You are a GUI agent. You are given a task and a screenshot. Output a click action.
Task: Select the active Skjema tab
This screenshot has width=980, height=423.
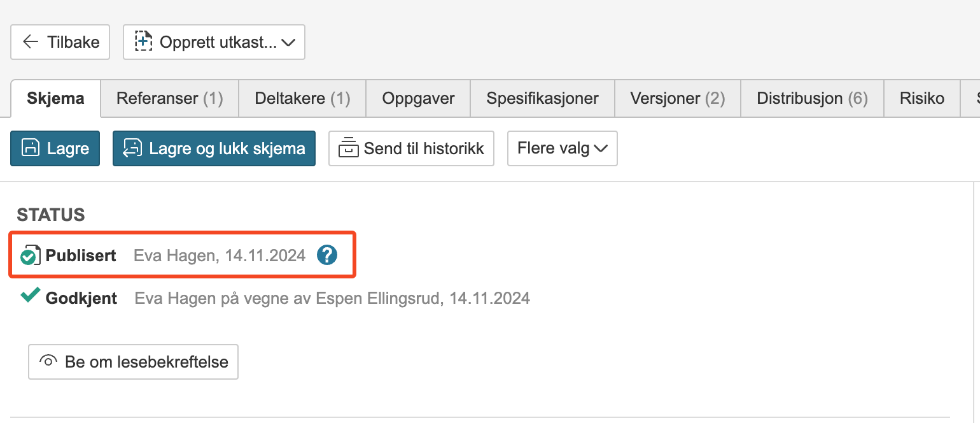coord(55,99)
